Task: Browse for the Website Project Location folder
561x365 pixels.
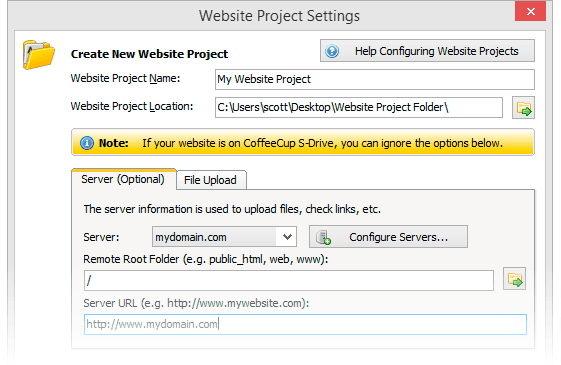Action: 523,107
